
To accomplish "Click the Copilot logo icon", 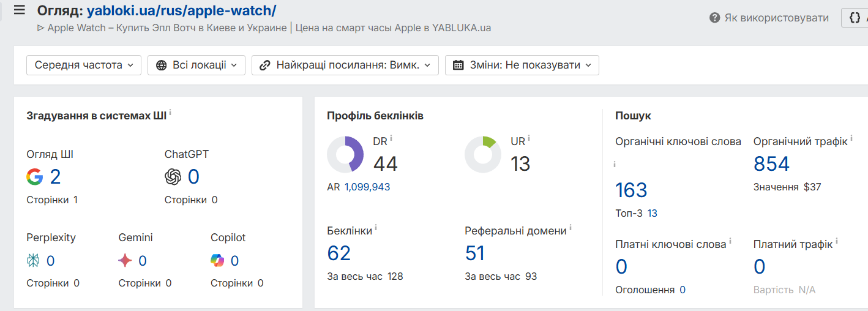I will click(x=217, y=261).
